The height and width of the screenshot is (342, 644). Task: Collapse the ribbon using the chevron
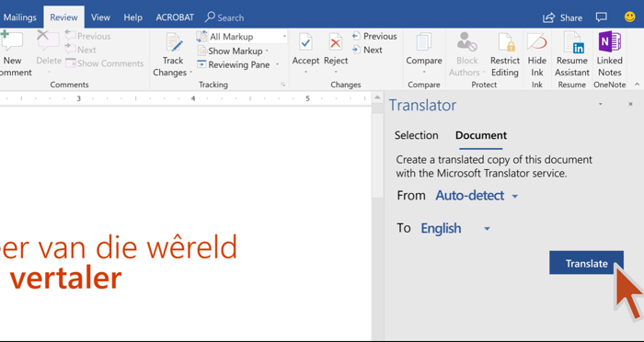[x=637, y=85]
